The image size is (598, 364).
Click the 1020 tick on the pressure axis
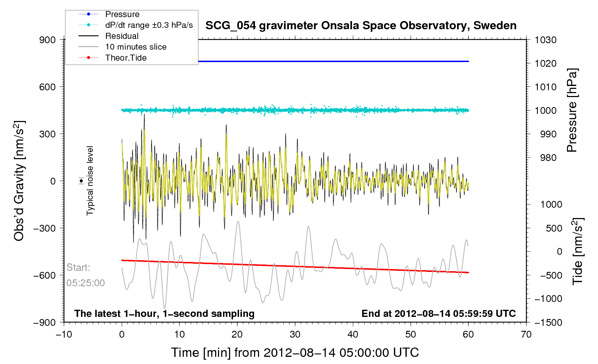point(546,64)
